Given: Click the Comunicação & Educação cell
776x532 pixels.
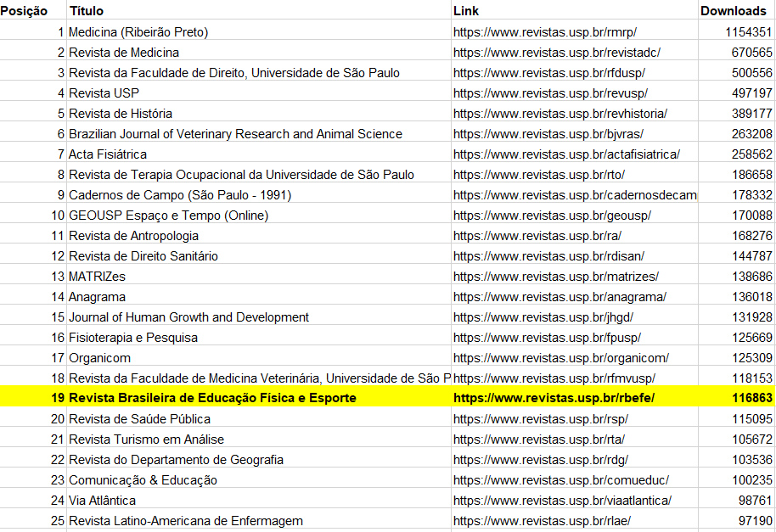Looking at the screenshot, I should (259, 479).
